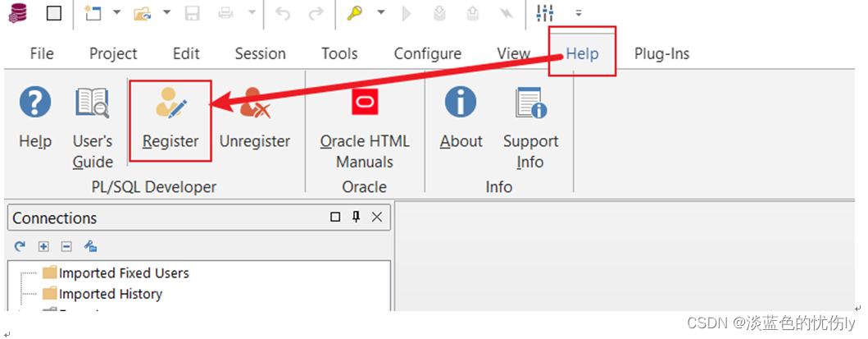868x339 pixels.
Task: Click the Commit icon
Action: pyautogui.click(x=439, y=13)
